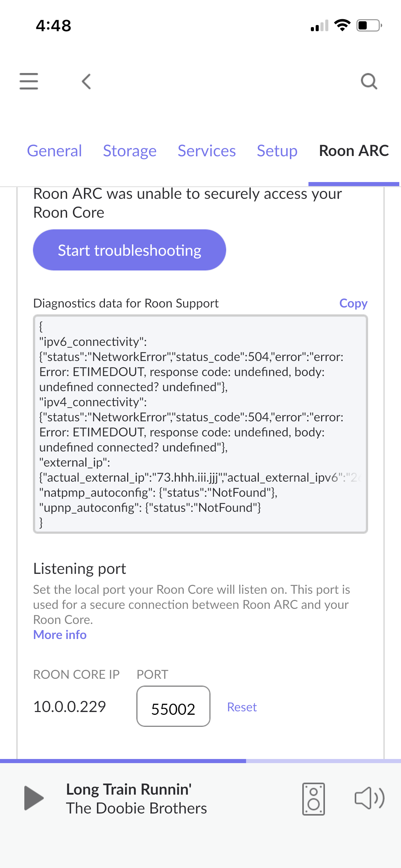This screenshot has height=868, width=401.
Task: Open the speaker zone selector icon
Action: pyautogui.click(x=313, y=799)
